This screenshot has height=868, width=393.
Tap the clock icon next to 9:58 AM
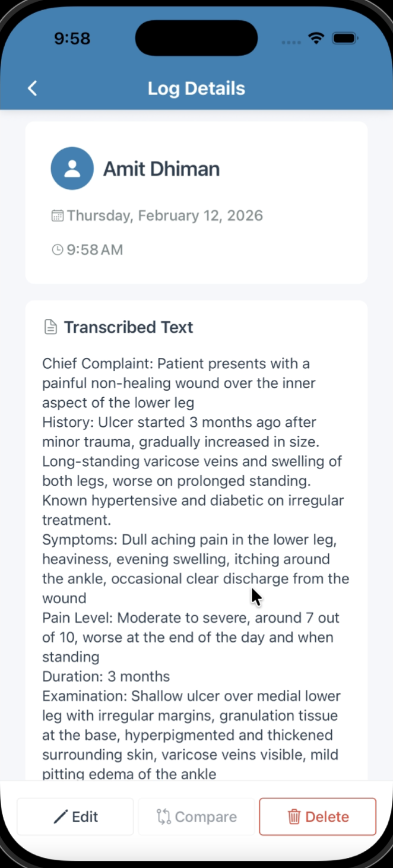click(56, 249)
